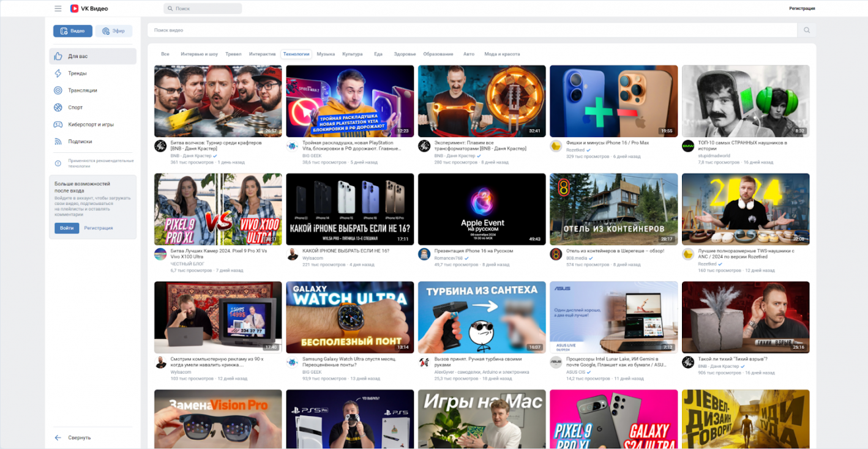Click channel name Romancev768
The height and width of the screenshot is (449, 868).
pos(449,258)
